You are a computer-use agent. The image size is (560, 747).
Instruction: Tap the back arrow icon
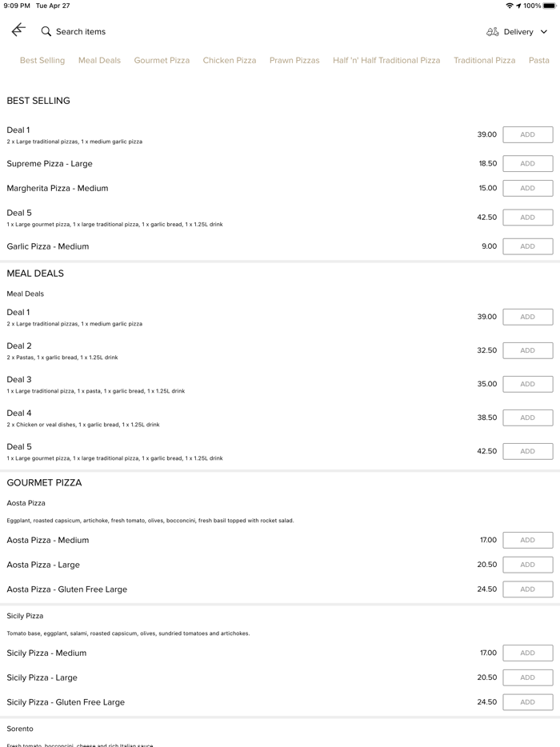(18, 30)
